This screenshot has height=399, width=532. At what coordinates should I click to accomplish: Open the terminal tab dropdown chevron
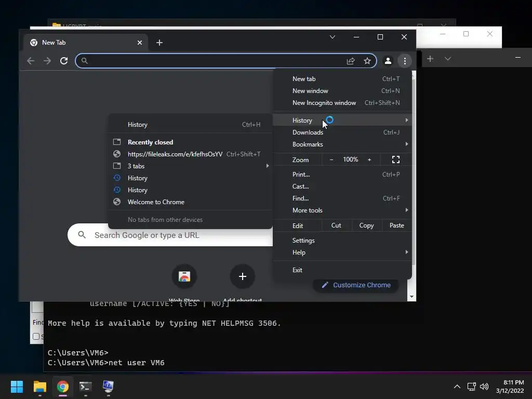click(448, 59)
